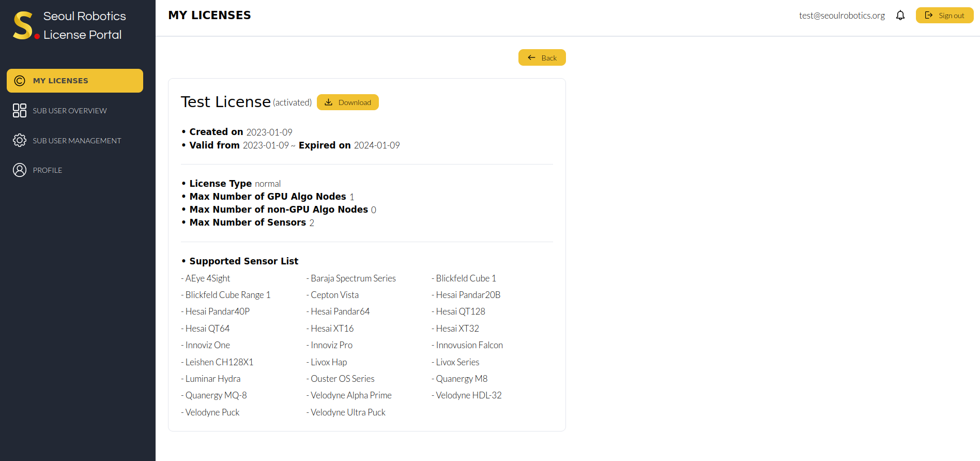980x461 pixels.
Task: Click Leishen CH128X1 entry
Action: click(x=217, y=362)
